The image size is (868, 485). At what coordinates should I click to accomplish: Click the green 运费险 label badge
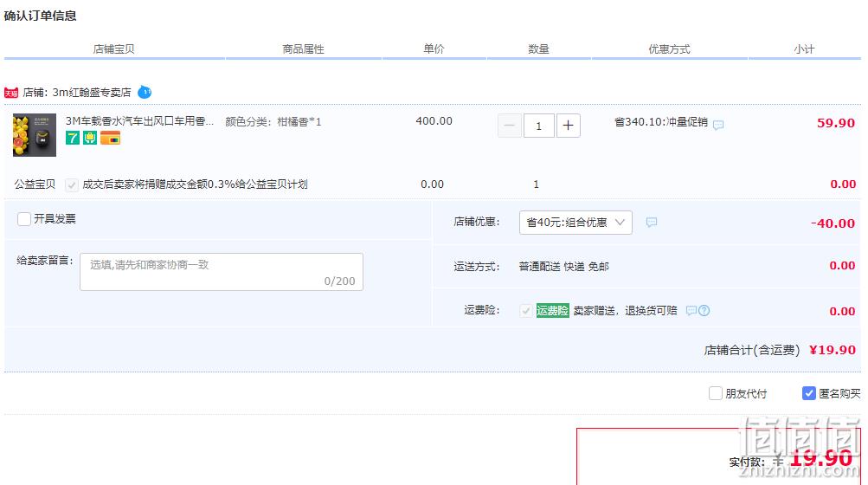tap(552, 310)
